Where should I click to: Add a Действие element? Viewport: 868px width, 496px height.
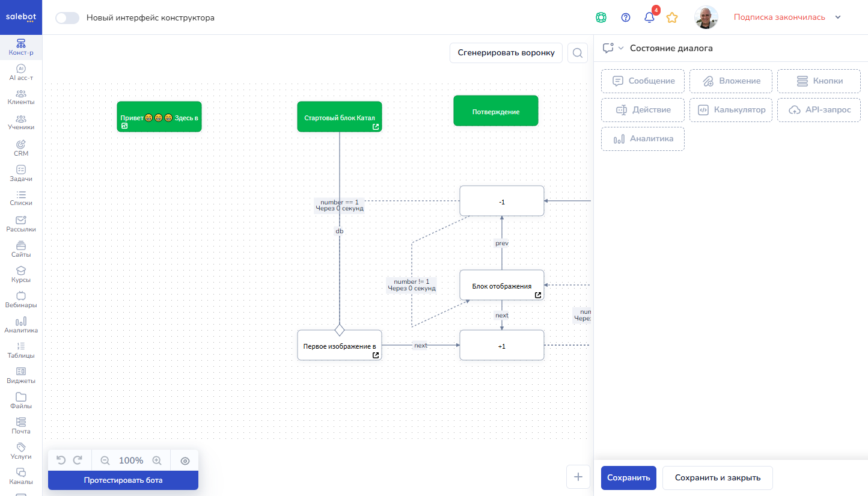(643, 110)
